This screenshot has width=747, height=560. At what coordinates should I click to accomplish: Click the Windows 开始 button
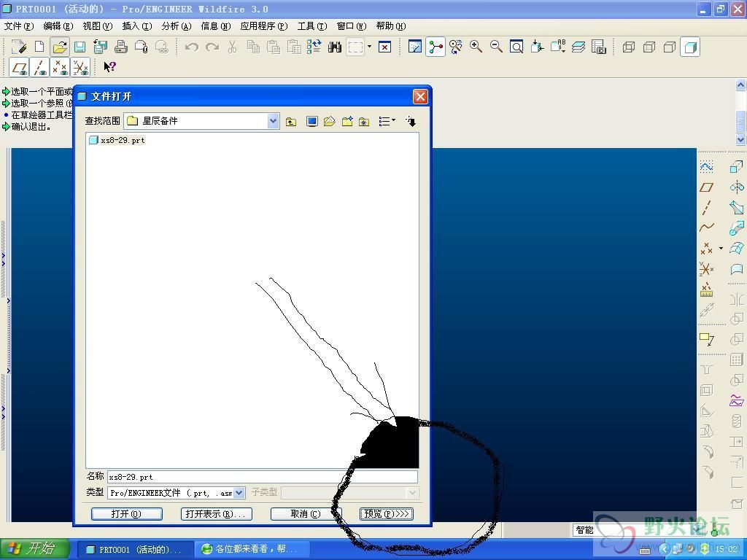pos(35,549)
